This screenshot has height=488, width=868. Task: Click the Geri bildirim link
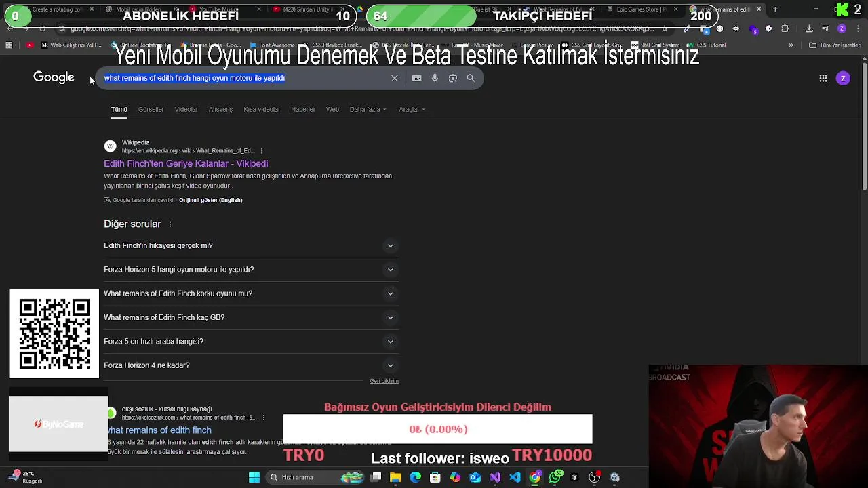pos(384,381)
